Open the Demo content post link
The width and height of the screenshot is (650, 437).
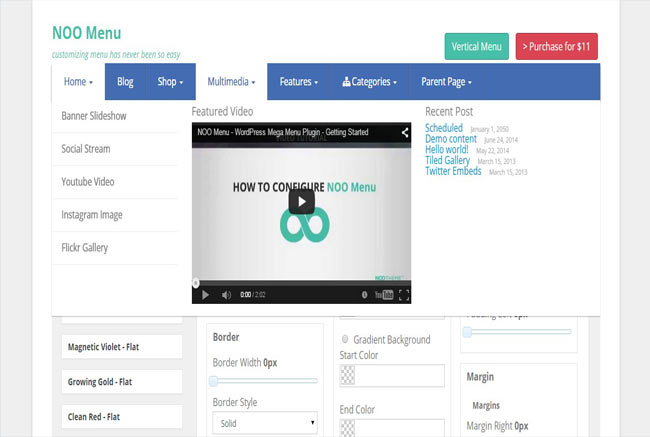pyautogui.click(x=451, y=139)
